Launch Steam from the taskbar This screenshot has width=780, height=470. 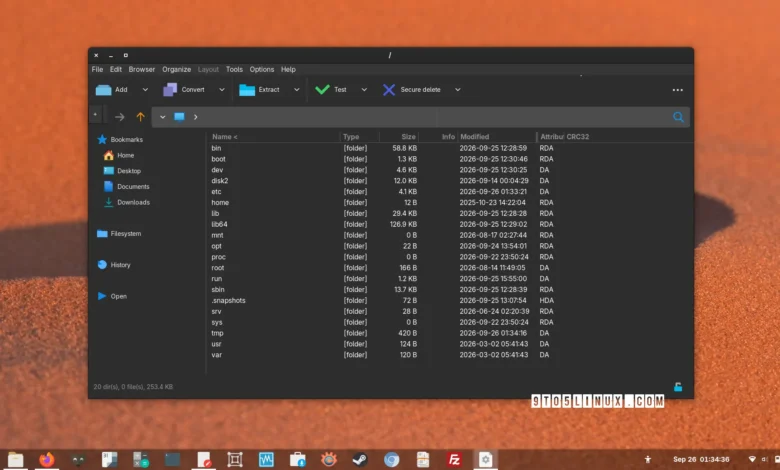(360, 460)
